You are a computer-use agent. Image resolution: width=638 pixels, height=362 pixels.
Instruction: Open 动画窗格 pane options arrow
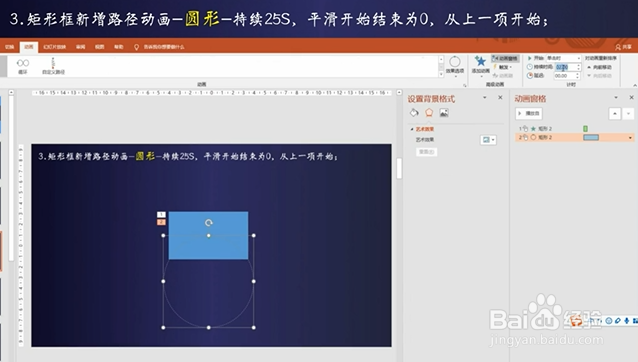(x=616, y=98)
